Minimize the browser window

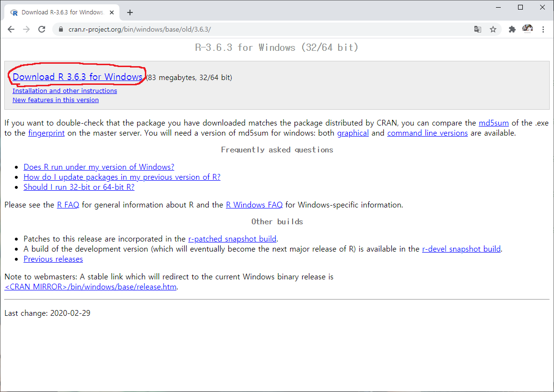(x=498, y=7)
